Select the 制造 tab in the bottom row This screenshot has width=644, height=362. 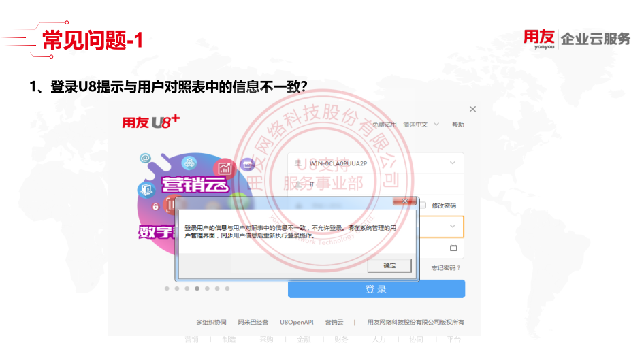229,340
